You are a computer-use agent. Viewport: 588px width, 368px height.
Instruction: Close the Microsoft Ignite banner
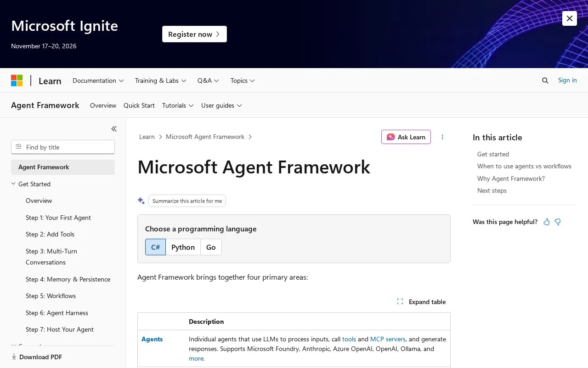[x=570, y=18]
